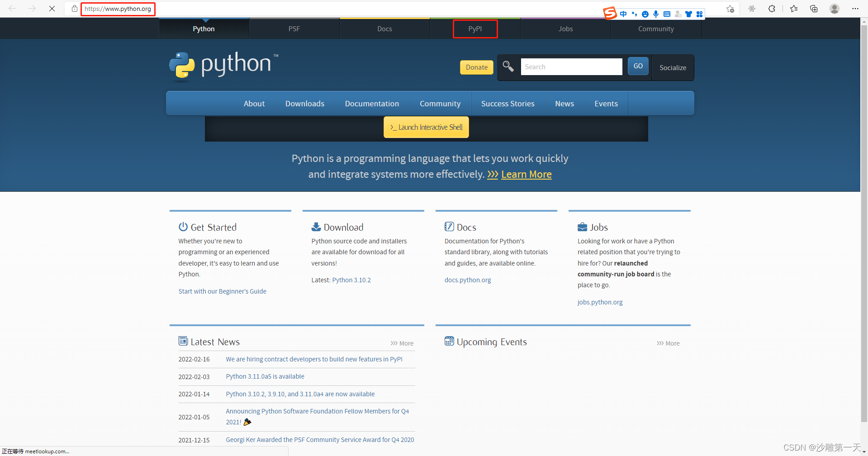The width and height of the screenshot is (868, 456).
Task: Open the Sogou soft keyboard icon
Action: pos(667,14)
